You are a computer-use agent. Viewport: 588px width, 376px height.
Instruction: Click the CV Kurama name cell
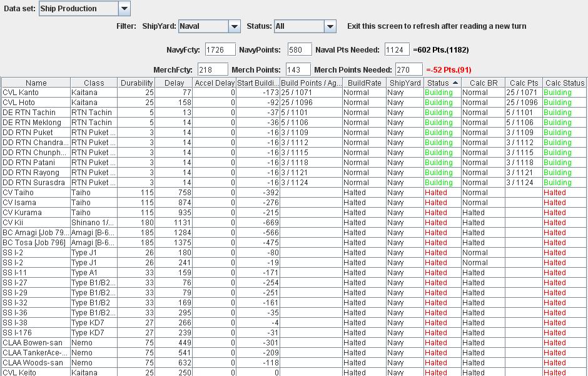36,213
